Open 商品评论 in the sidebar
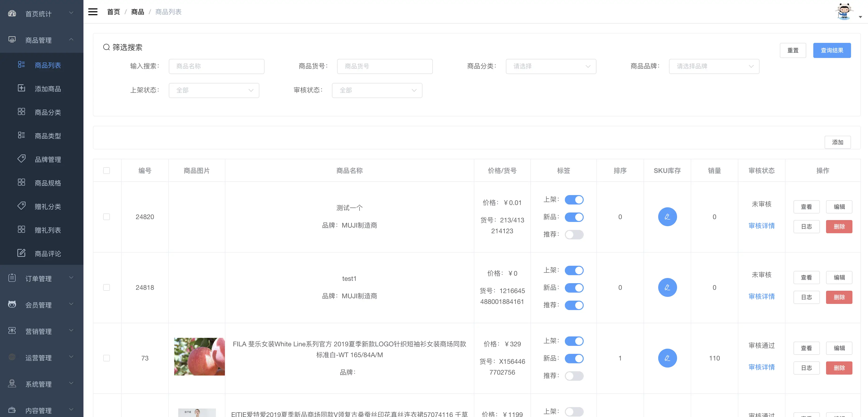Image resolution: width=868 pixels, height=417 pixels. coord(42,254)
